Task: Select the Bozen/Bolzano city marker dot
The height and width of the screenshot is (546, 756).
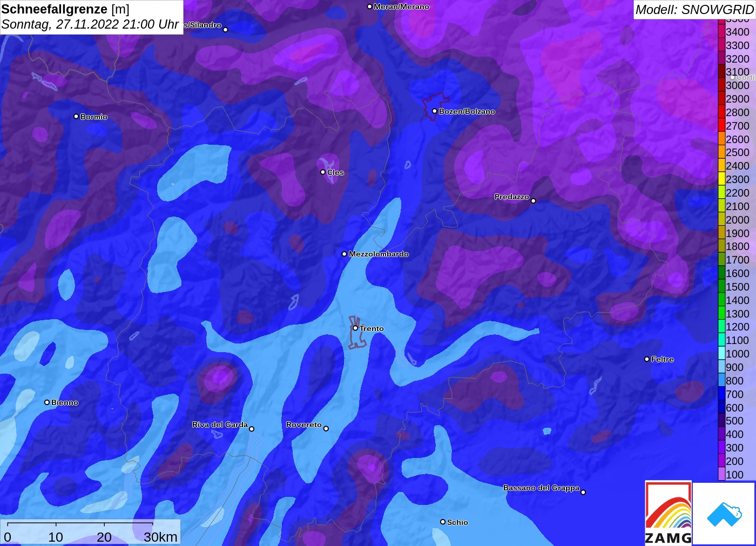Action: tap(434, 111)
